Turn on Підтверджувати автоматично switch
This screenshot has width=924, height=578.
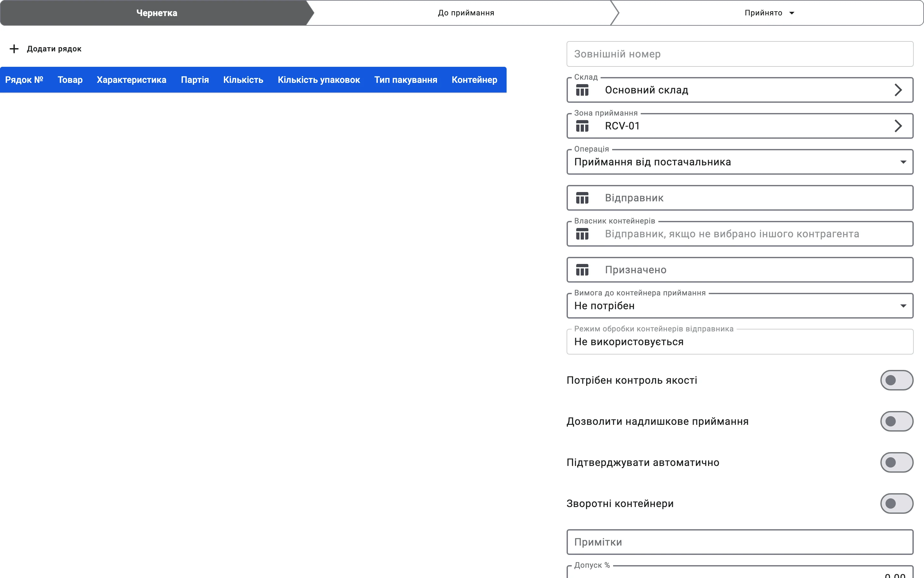896,462
